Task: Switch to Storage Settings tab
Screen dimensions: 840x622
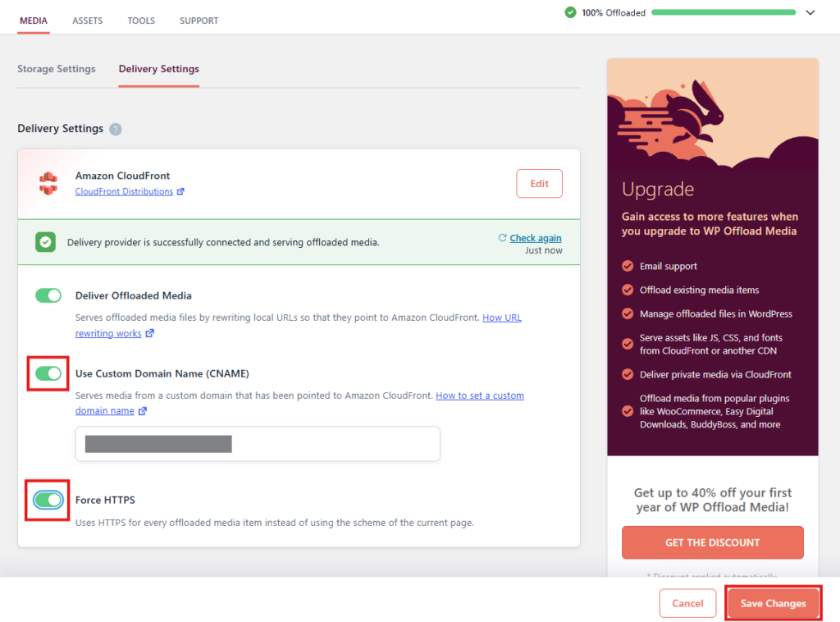Action: click(57, 69)
